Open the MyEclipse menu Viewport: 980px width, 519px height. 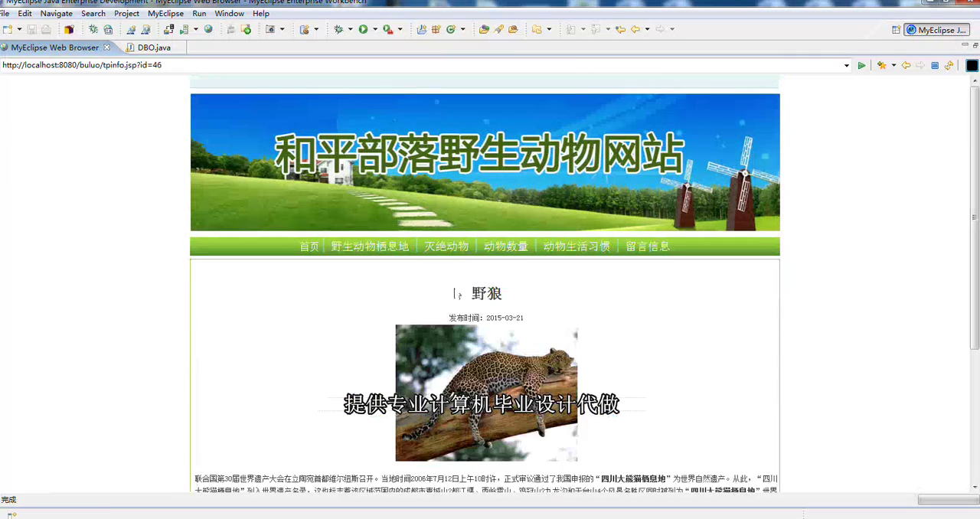[x=165, y=14]
